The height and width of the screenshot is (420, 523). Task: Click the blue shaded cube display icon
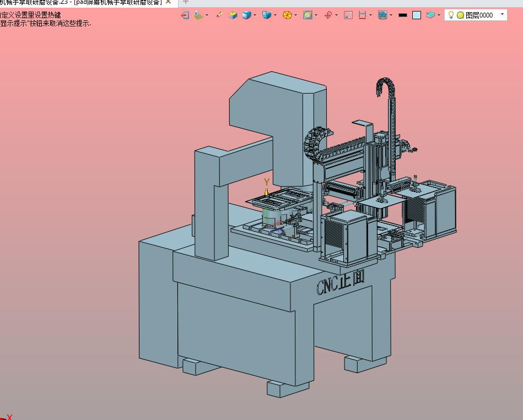pyautogui.click(x=246, y=15)
